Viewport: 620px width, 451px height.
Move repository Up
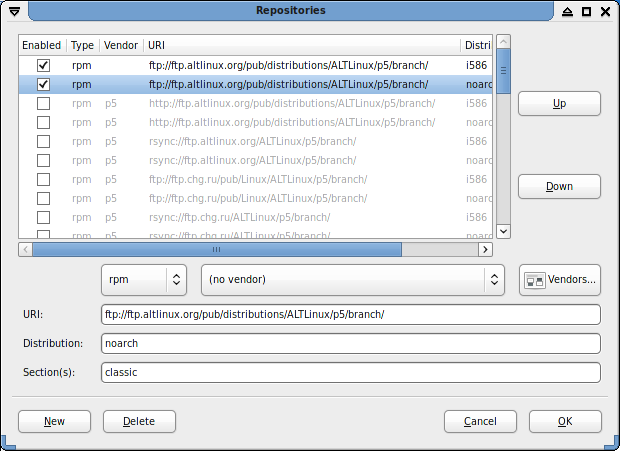(x=560, y=104)
